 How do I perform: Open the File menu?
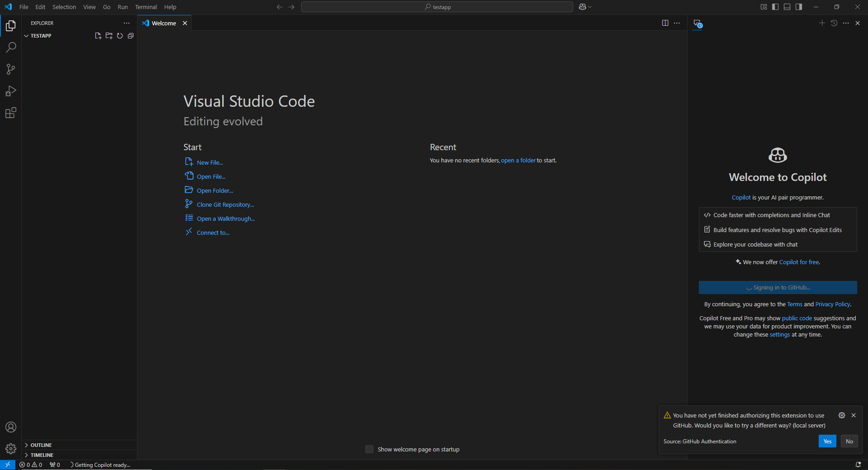click(24, 7)
